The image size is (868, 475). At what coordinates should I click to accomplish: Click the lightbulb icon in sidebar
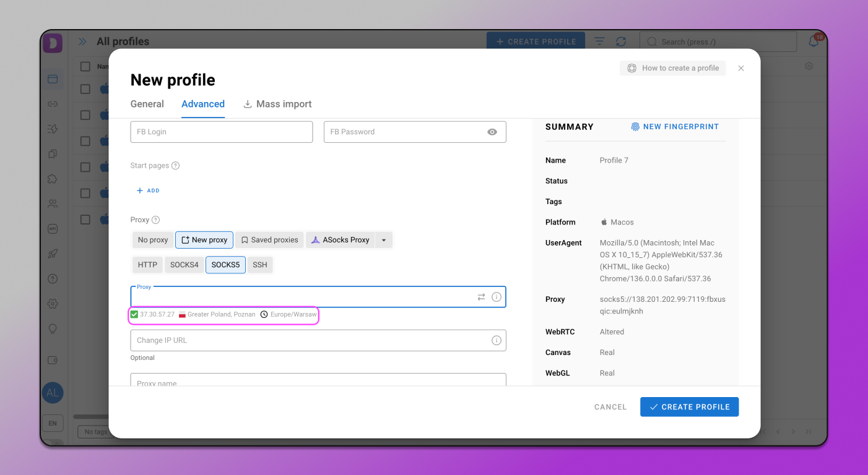click(53, 328)
